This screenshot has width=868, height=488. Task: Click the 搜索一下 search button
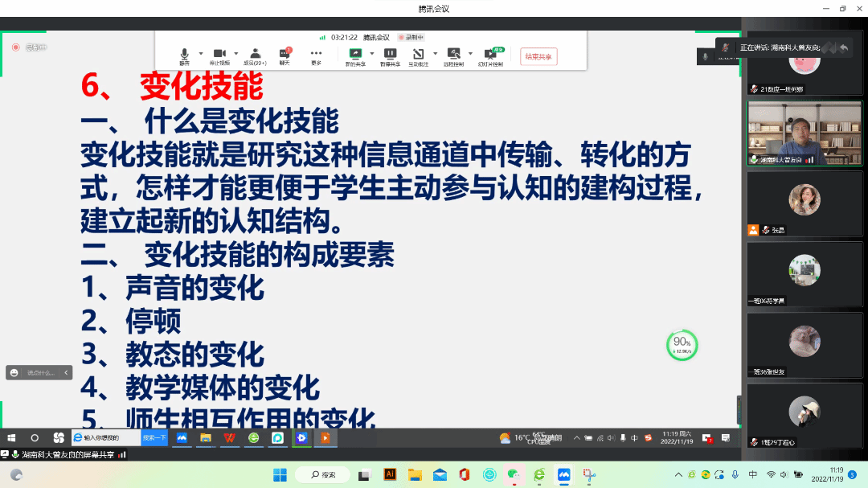tap(154, 438)
